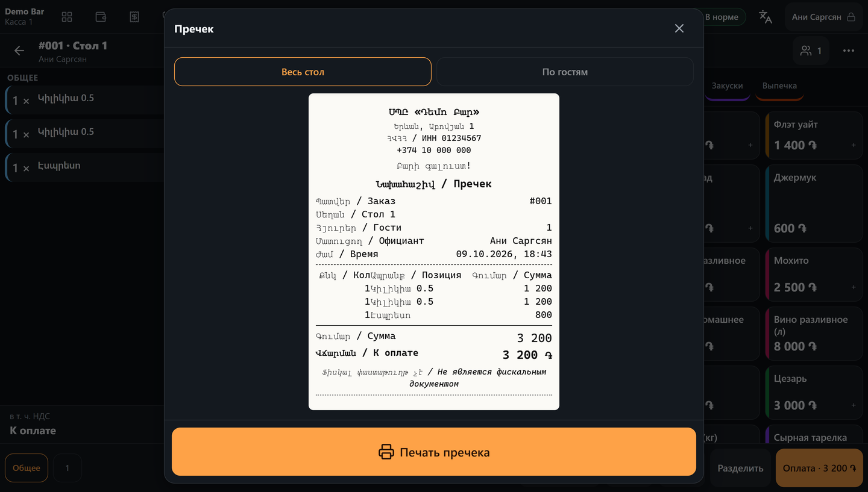Image resolution: width=868 pixels, height=492 pixels.
Task: Select Էսպրեսո row in order list
Action: (84, 167)
